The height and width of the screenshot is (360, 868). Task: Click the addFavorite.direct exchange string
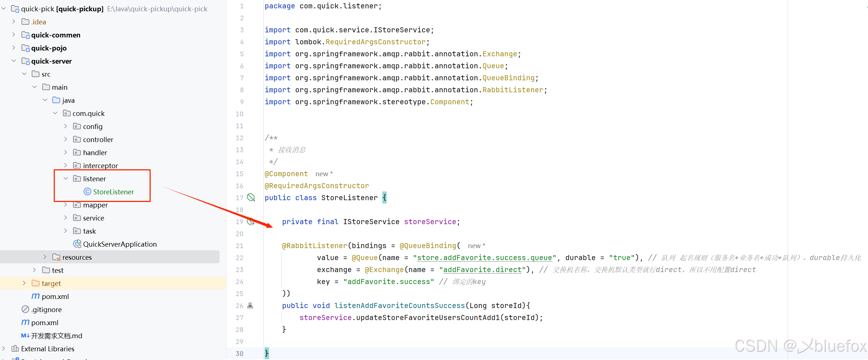click(482, 270)
